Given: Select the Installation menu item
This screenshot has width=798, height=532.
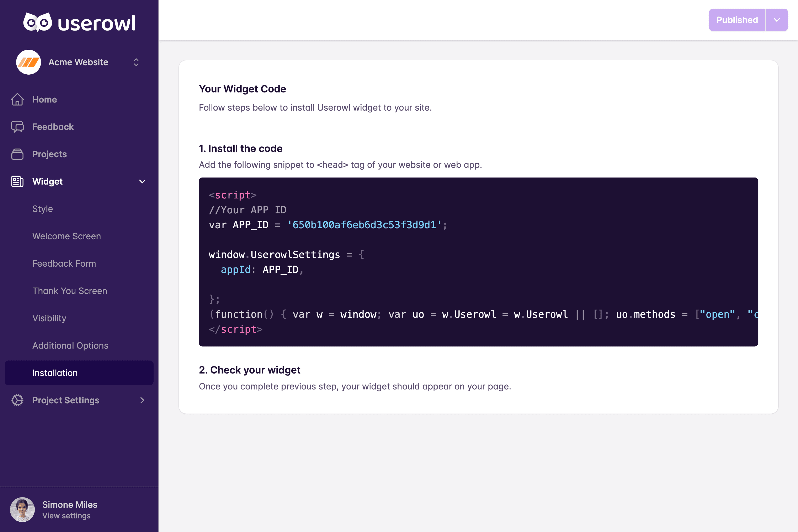Looking at the screenshot, I should click(79, 373).
